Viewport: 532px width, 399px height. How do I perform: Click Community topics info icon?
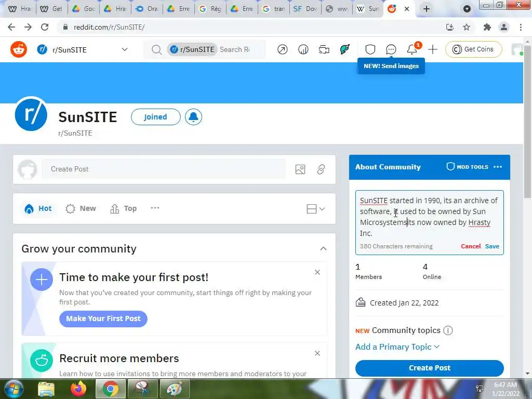pyautogui.click(x=448, y=330)
